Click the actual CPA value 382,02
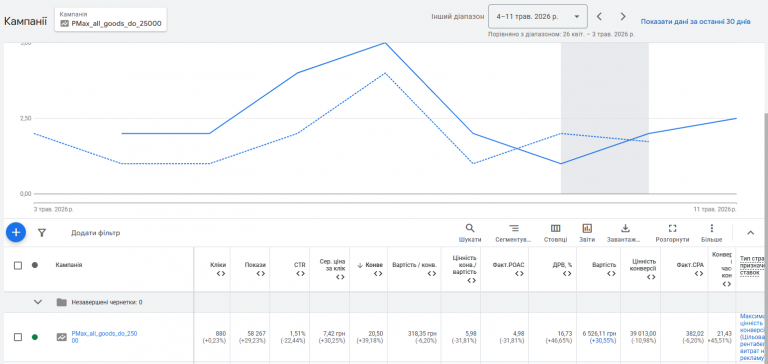Screen dimensions: 768x364 (x=695, y=334)
